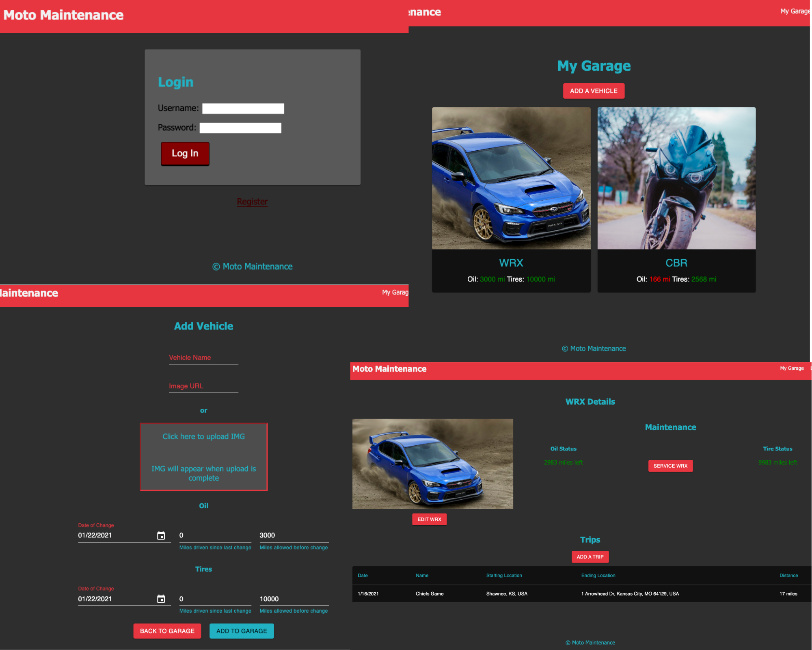Click the Edit WRX button
812x650 pixels.
429,520
